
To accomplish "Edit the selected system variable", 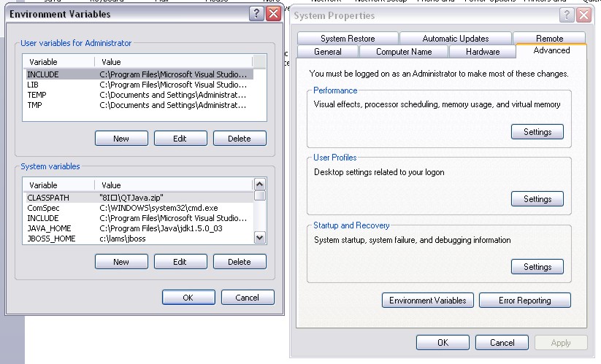I will pyautogui.click(x=180, y=262).
